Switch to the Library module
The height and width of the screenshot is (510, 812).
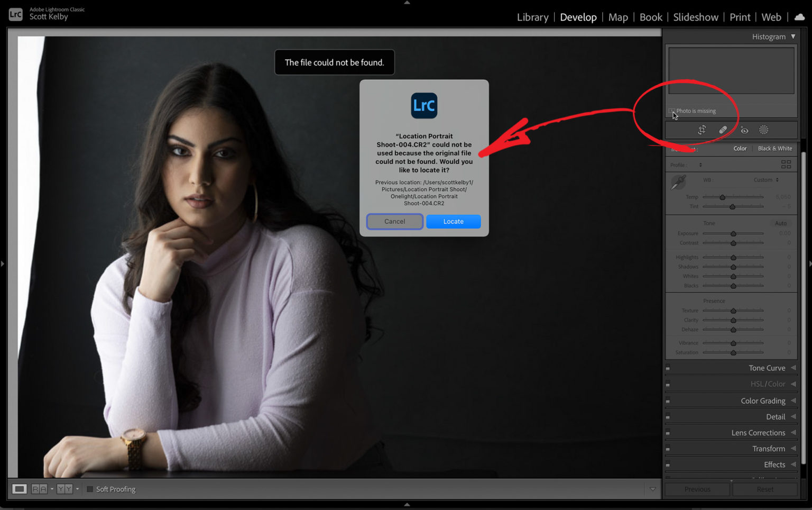[x=532, y=17]
